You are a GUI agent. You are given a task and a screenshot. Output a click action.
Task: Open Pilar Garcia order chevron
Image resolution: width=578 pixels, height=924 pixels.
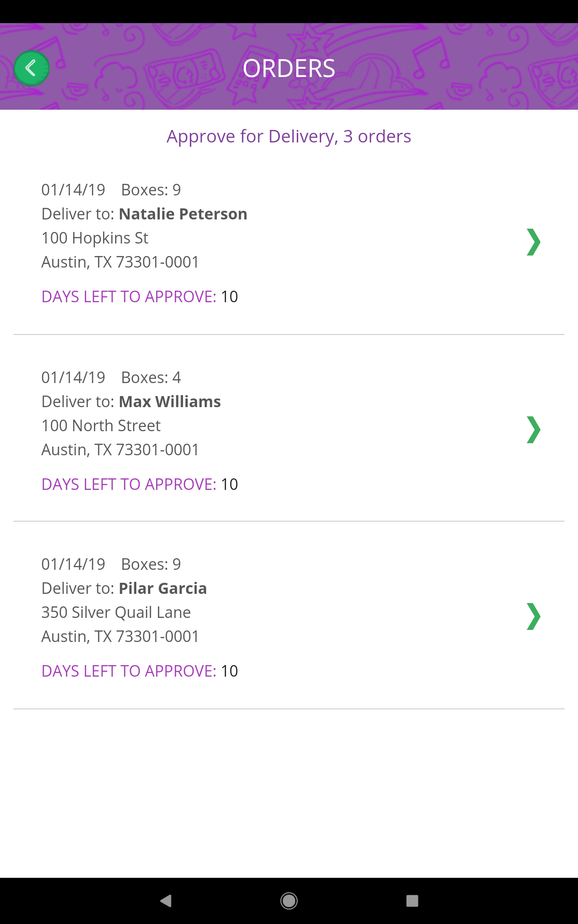(533, 616)
